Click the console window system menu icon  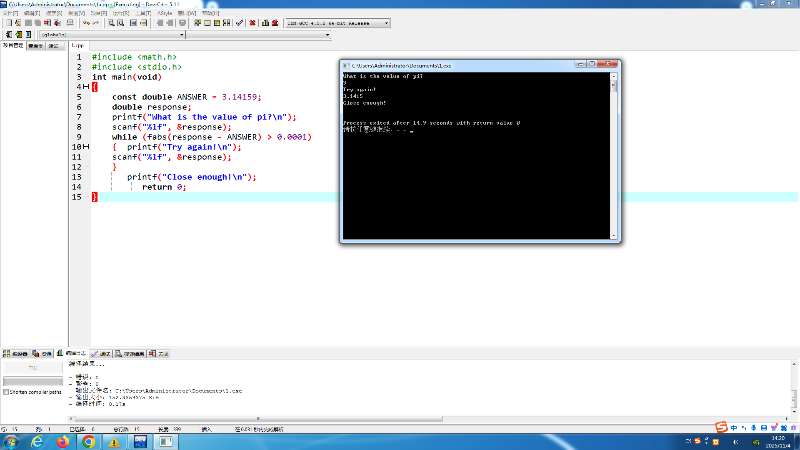click(x=345, y=65)
